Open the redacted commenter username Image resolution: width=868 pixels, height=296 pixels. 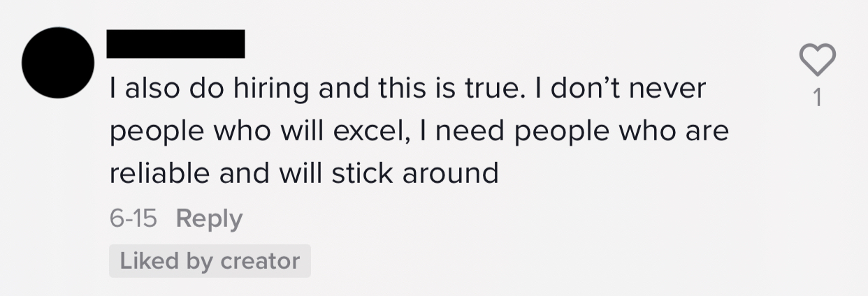pos(175,43)
